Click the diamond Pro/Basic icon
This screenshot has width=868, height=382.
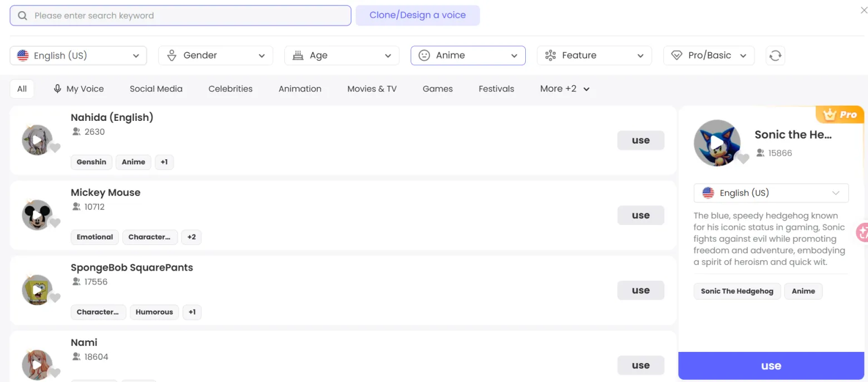click(677, 55)
